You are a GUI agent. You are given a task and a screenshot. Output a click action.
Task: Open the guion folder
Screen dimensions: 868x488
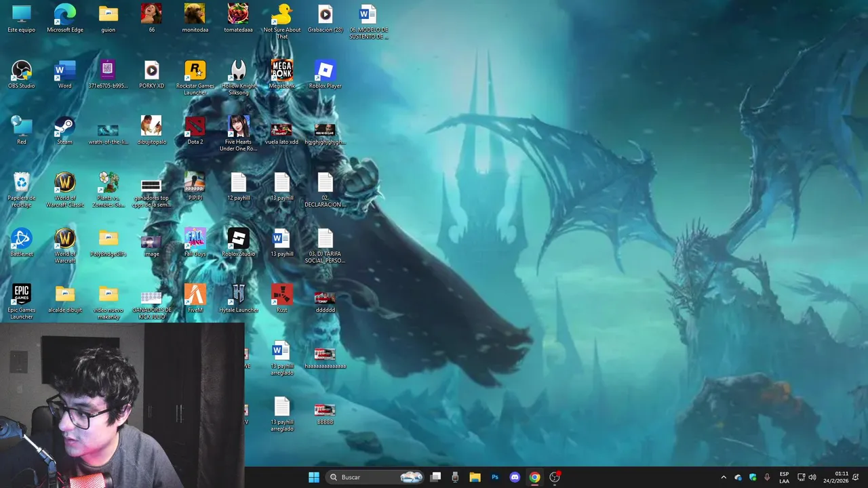coord(108,18)
